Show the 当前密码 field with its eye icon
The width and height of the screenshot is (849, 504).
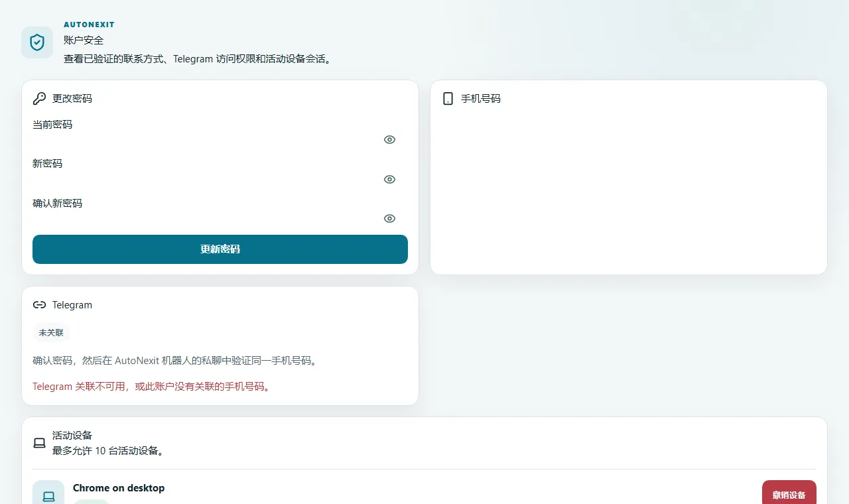[389, 140]
